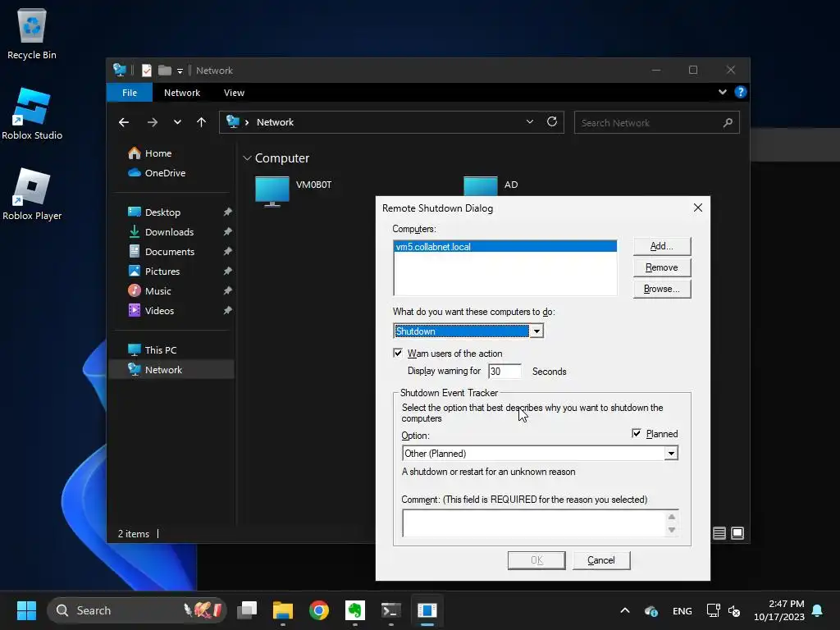Click Comment box scroll down arrow
This screenshot has width=840, height=630.
(672, 530)
